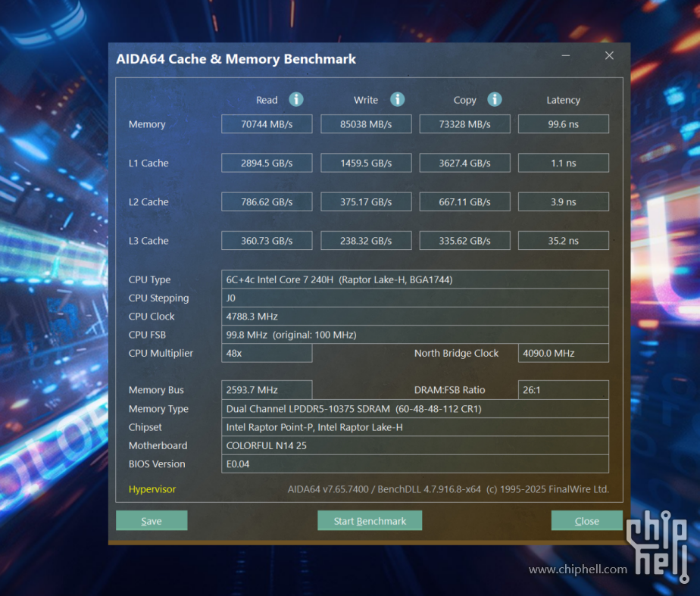Screen dimensions: 700x596
Task: Select Memory read value 70744 MB/s
Action: pyautogui.click(x=267, y=124)
